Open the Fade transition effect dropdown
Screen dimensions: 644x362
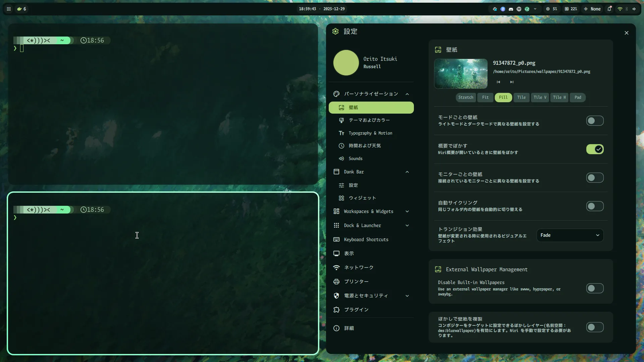570,235
